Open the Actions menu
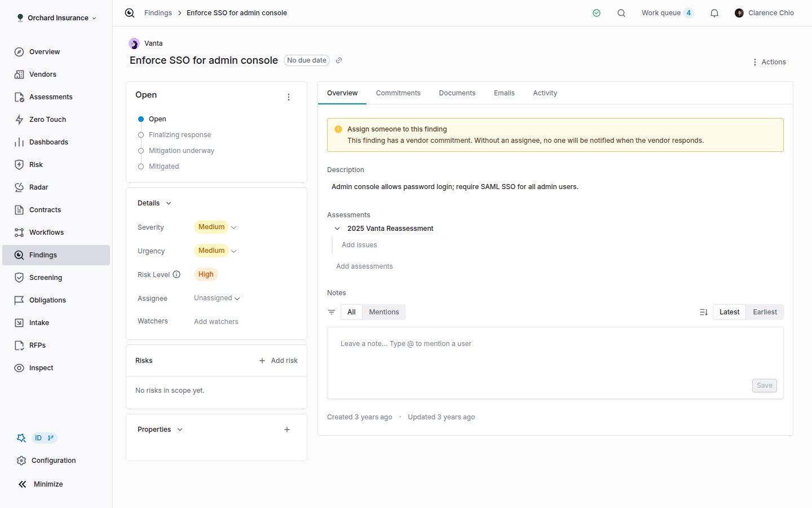The height and width of the screenshot is (508, 812). (769, 62)
